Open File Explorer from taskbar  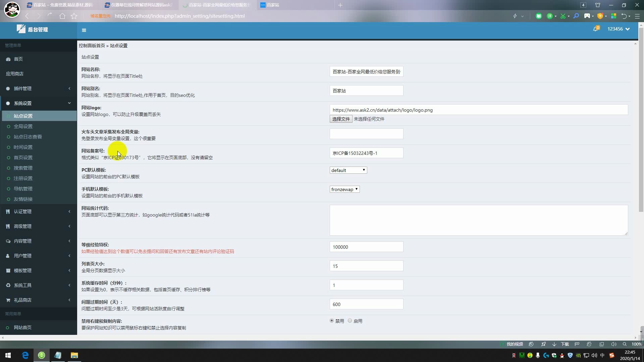[x=74, y=355]
